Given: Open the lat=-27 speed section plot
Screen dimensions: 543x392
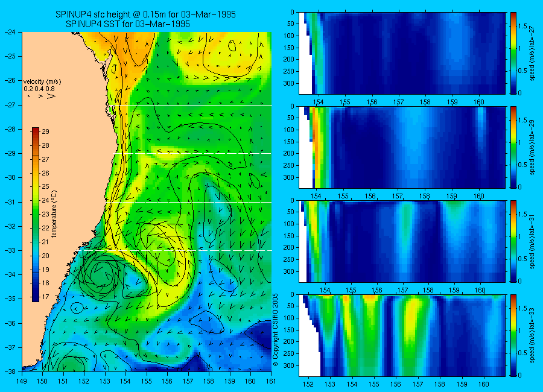Looking at the screenshot, I should [402, 53].
